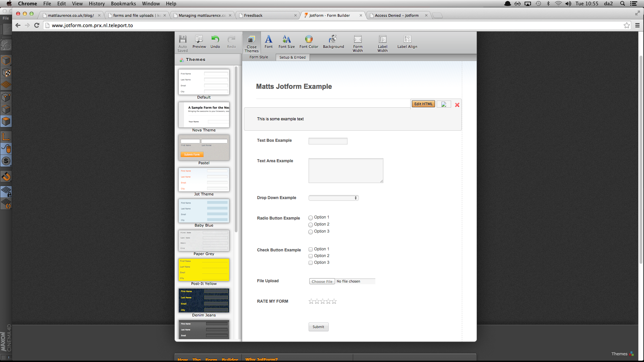Click the Choose File button
Screen dimensions: 644x362
coord(322,282)
